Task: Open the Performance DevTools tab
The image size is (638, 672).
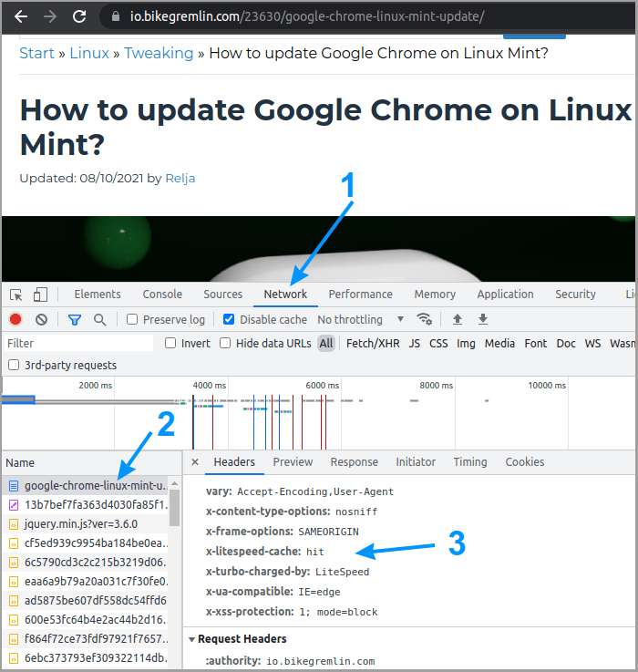Action: 360,294
